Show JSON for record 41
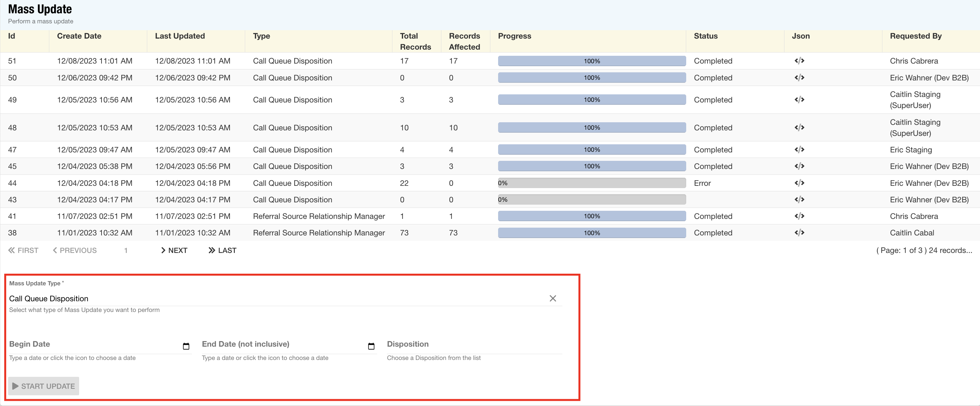The image size is (980, 406). (x=799, y=216)
